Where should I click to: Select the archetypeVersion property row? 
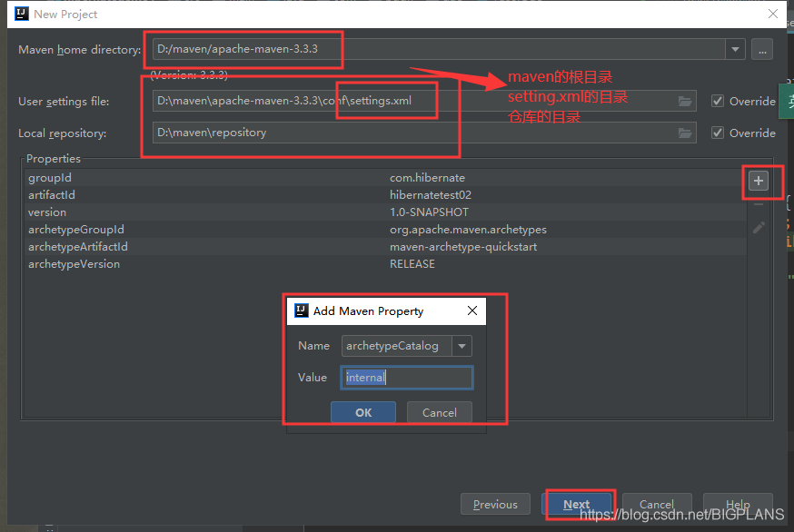(385, 263)
